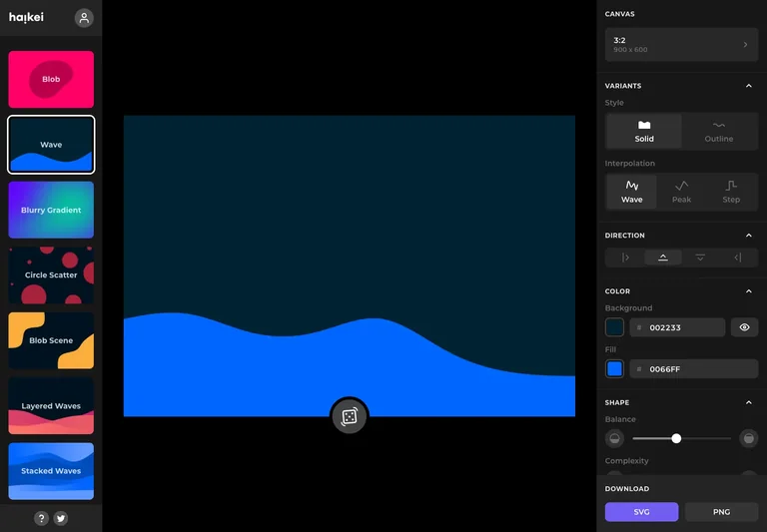Select the Blurry Gradient generator
Screen dimensions: 767x532
tap(51, 210)
